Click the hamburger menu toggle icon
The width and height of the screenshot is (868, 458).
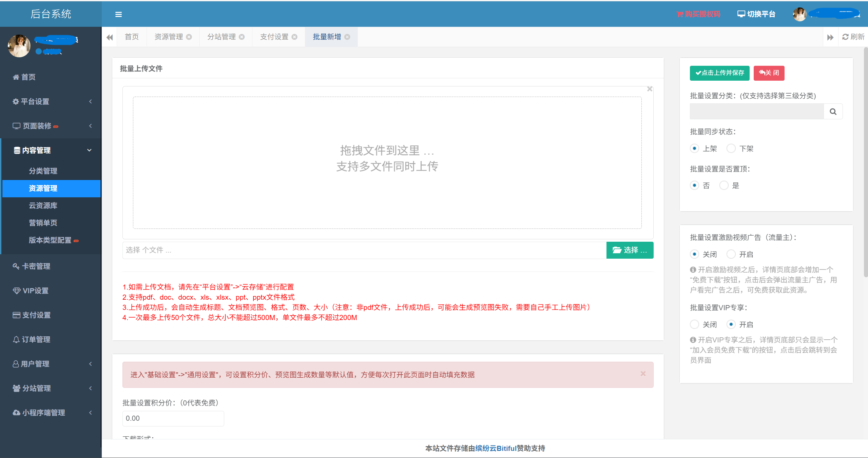pos(118,14)
